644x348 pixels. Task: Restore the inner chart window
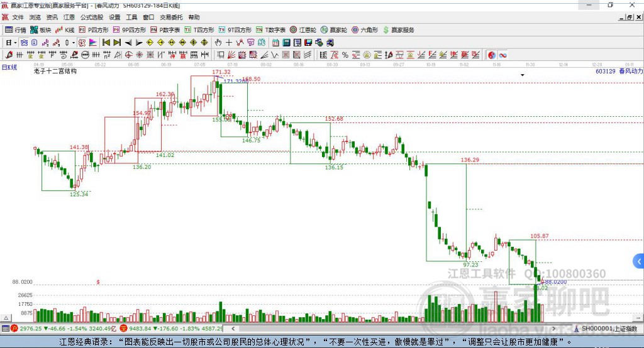630,17
